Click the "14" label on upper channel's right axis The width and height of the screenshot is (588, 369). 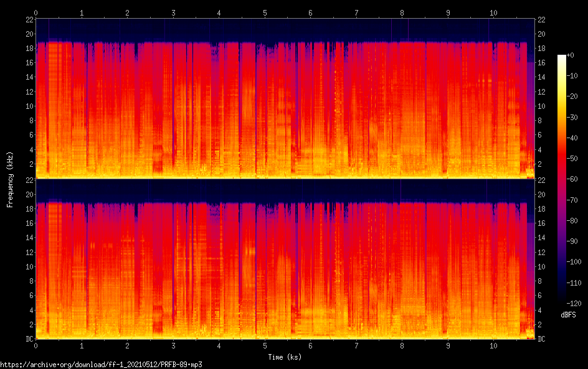(x=541, y=77)
